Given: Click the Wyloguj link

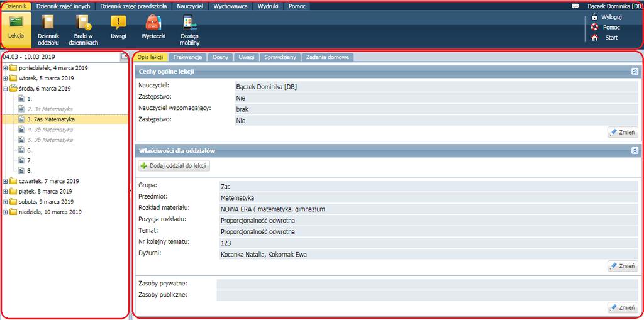Looking at the screenshot, I should (x=611, y=17).
